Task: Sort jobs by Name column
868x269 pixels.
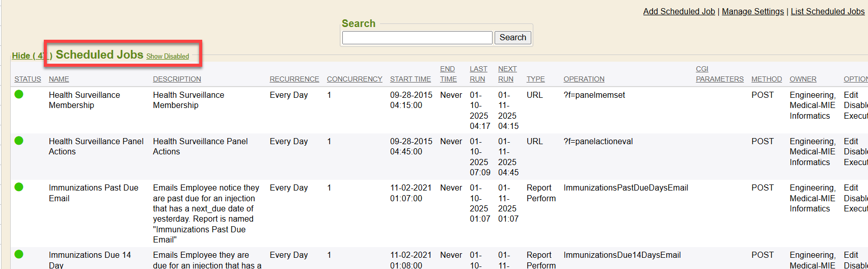Action: (x=59, y=79)
